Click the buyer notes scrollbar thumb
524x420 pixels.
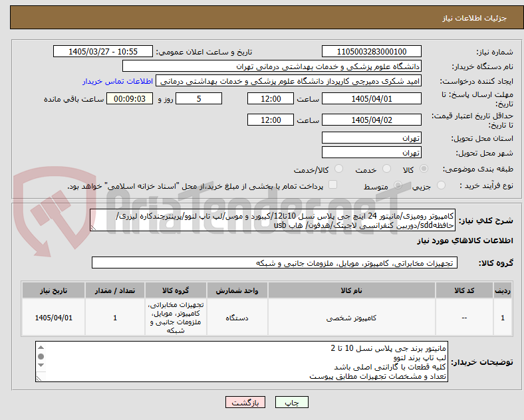(41, 357)
